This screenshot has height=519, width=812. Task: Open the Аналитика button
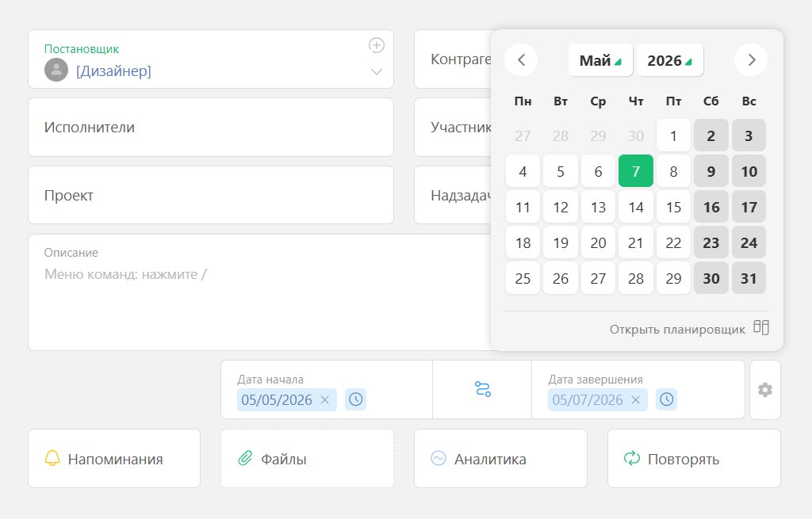tap(500, 458)
